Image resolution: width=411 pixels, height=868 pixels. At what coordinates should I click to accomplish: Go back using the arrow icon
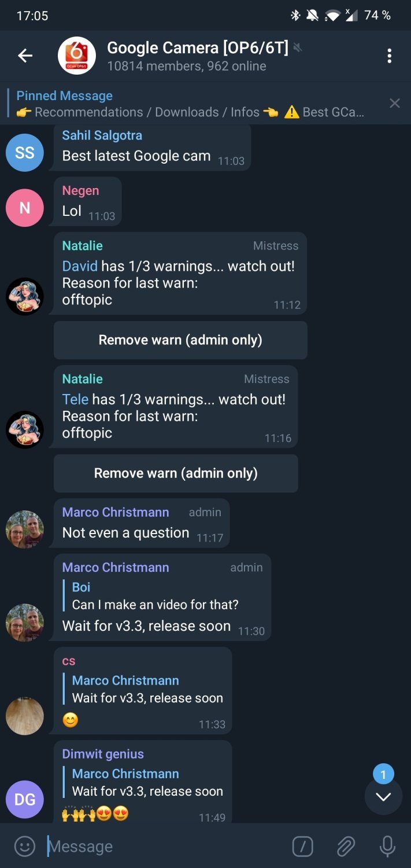click(25, 56)
